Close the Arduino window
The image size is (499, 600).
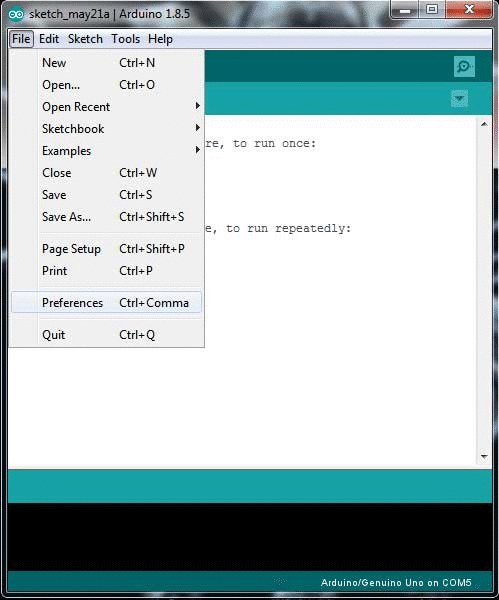pyautogui.click(x=469, y=10)
